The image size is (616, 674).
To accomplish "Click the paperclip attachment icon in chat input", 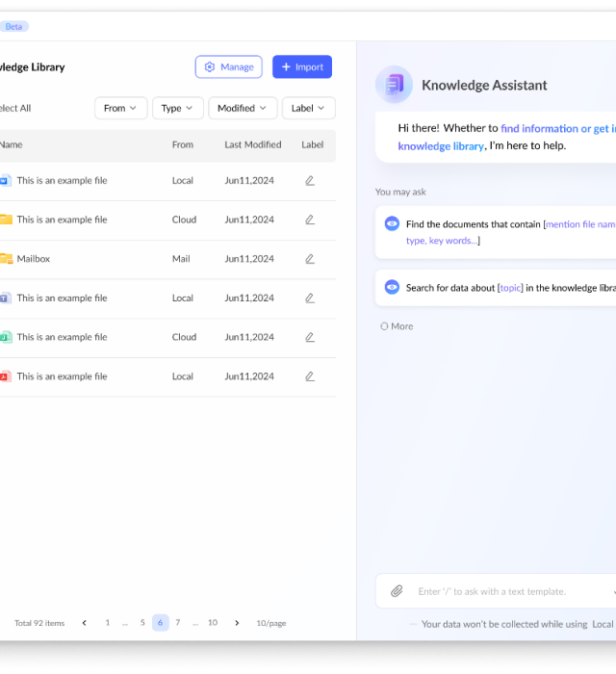I will [x=397, y=591].
